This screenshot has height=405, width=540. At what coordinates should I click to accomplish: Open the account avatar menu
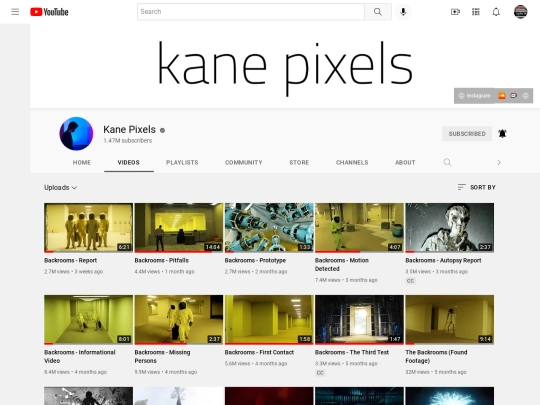pos(520,12)
